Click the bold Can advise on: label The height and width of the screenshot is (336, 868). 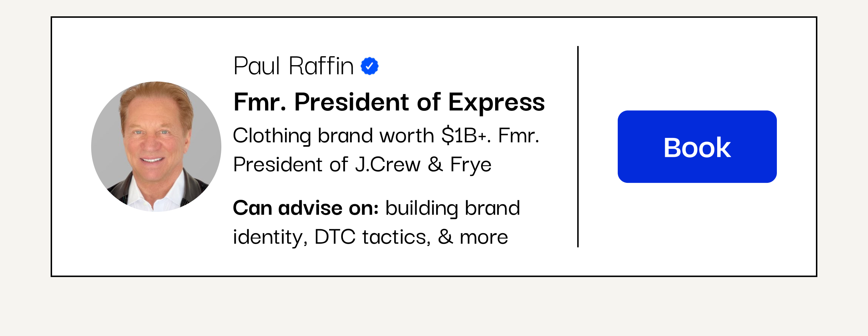coord(306,208)
